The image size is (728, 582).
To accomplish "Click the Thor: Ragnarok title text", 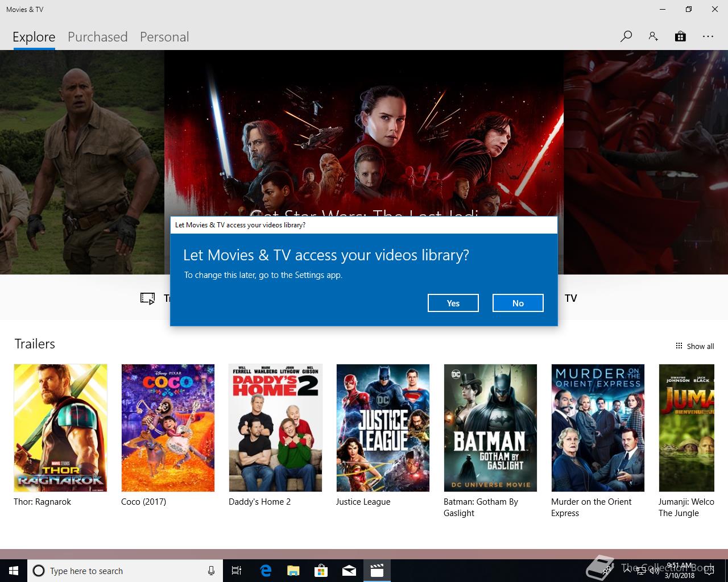I will 43,502.
